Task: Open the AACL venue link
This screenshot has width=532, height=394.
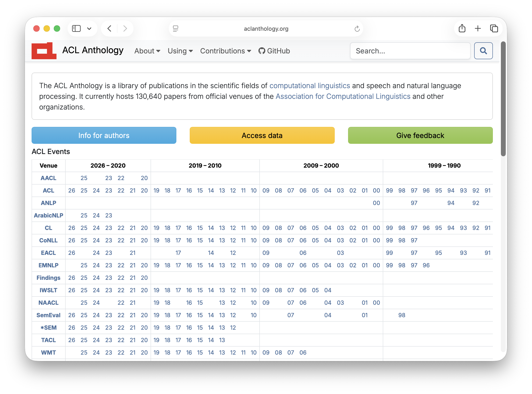Action: (48, 178)
